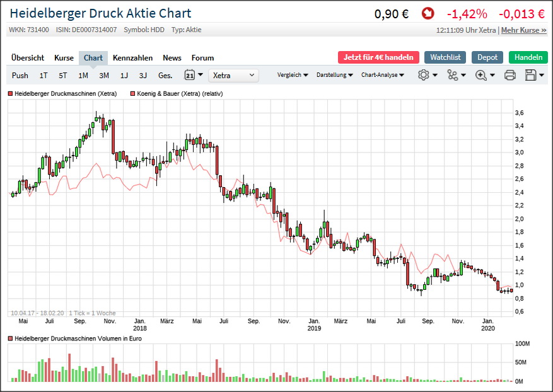
Task: Select the Push time range
Action: [20, 76]
